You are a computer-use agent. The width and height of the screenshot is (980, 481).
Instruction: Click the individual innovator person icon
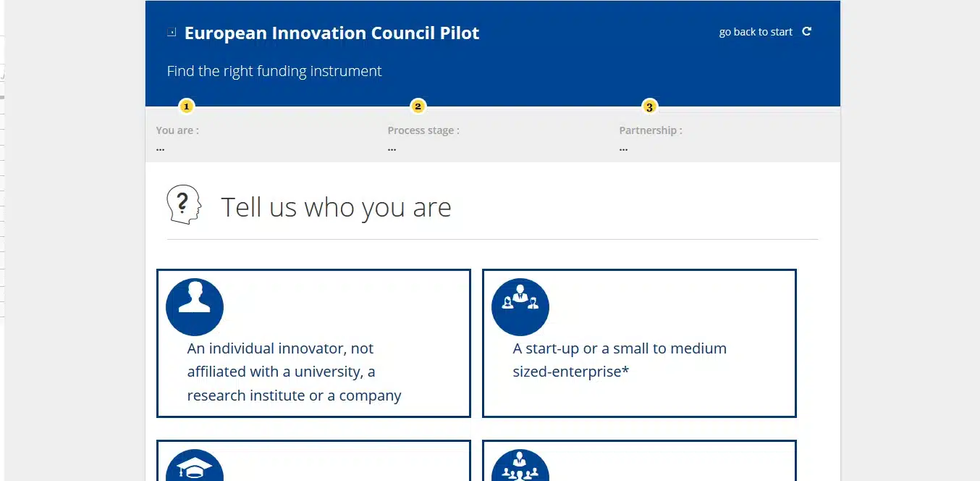[x=195, y=306]
